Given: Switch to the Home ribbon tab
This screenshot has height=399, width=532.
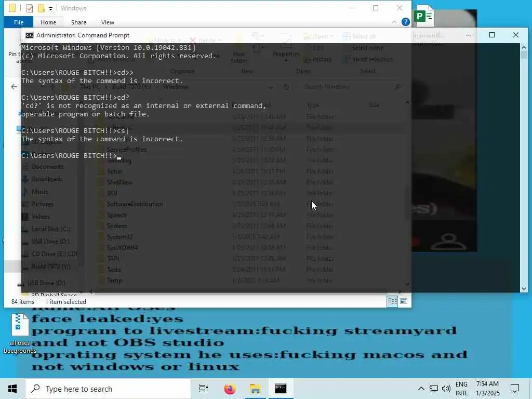Looking at the screenshot, I should [48, 22].
